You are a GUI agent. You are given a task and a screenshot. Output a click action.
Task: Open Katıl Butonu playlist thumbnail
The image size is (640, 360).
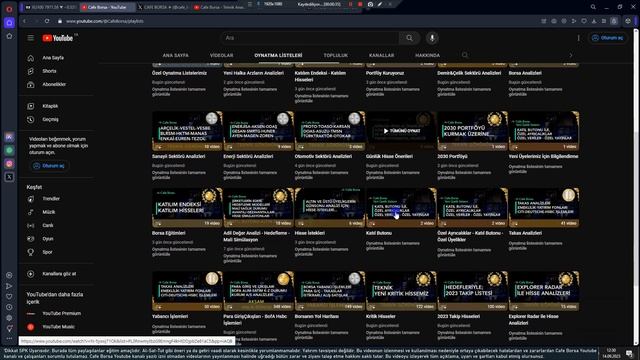point(401,207)
